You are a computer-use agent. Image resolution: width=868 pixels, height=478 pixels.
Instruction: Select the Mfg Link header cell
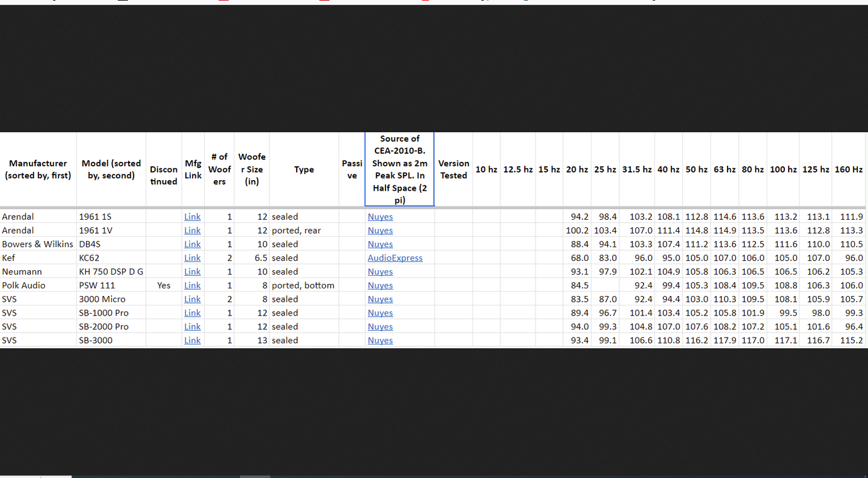click(x=193, y=169)
